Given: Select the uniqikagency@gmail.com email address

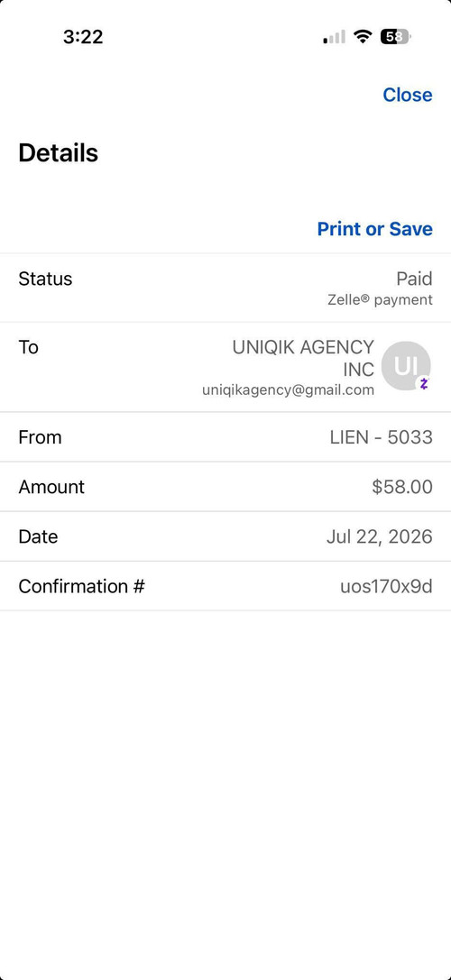Looking at the screenshot, I should pos(288,390).
